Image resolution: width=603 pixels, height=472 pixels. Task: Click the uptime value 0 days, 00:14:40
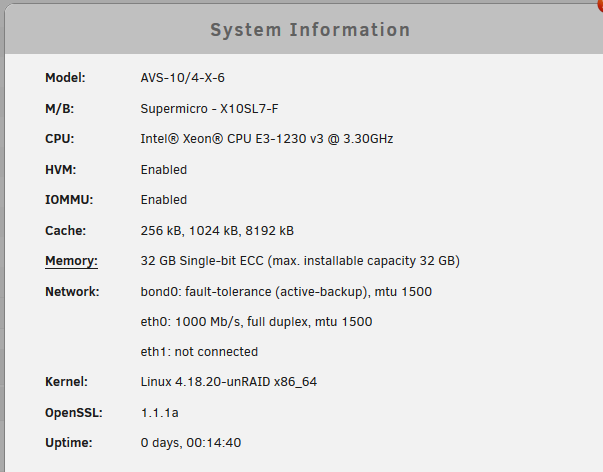click(x=191, y=443)
